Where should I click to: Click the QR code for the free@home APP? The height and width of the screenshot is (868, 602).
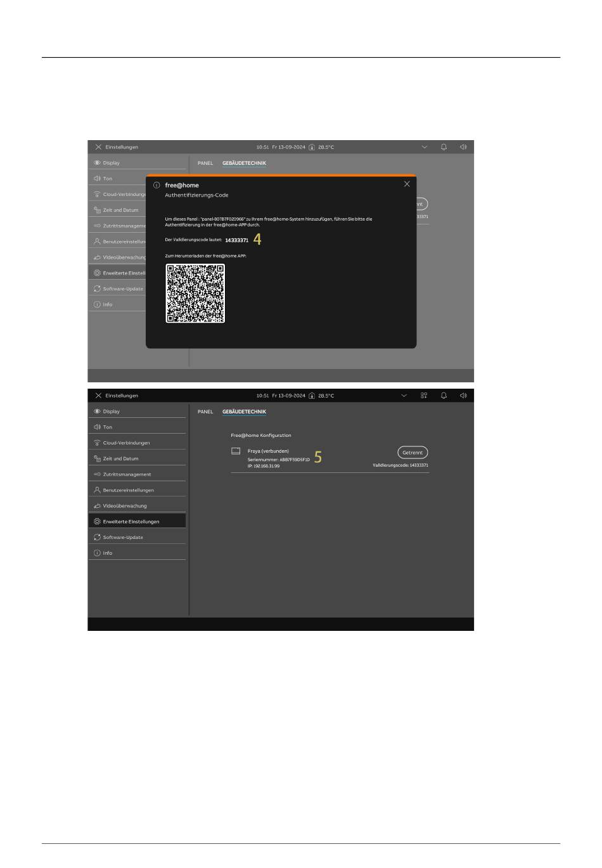[195, 293]
